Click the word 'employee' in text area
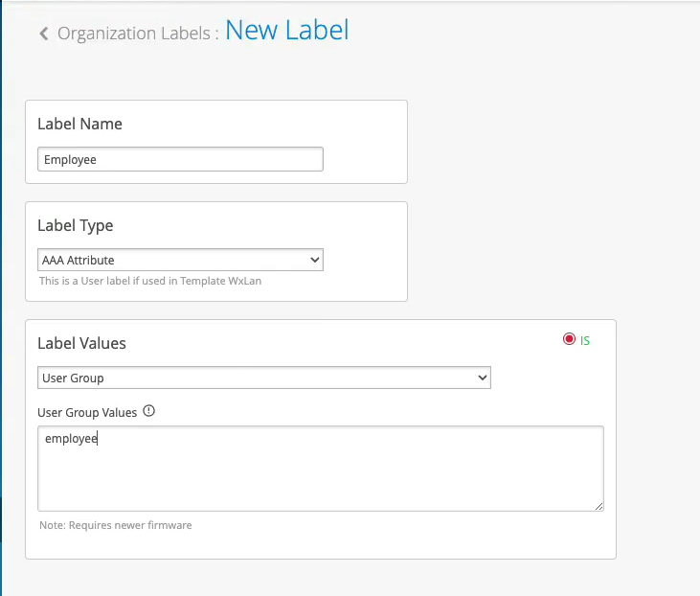Viewport: 700px width, 596px height. [x=71, y=439]
